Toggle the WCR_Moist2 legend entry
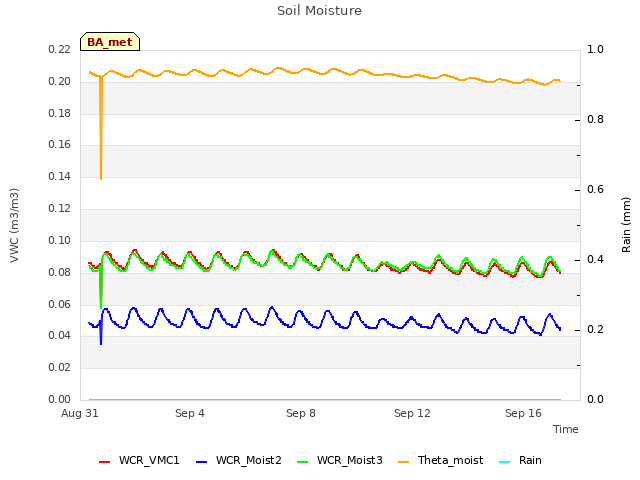 239,460
